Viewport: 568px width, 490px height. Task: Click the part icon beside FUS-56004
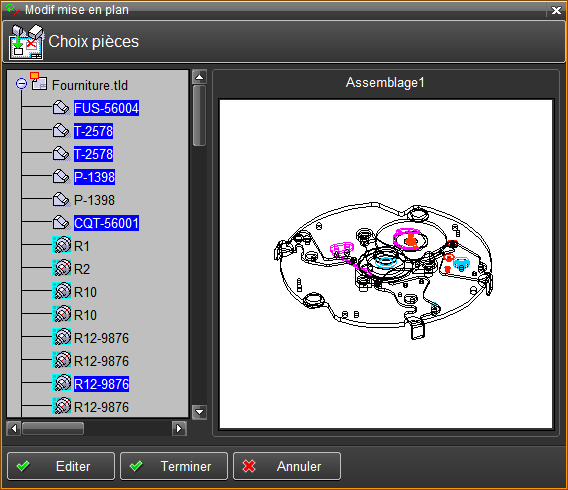tap(61, 108)
